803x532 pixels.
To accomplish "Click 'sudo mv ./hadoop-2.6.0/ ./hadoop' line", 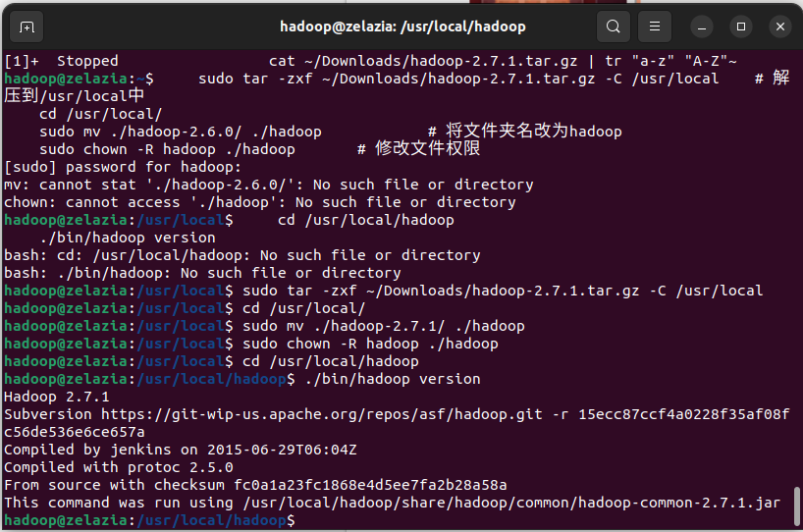I will coord(181,132).
